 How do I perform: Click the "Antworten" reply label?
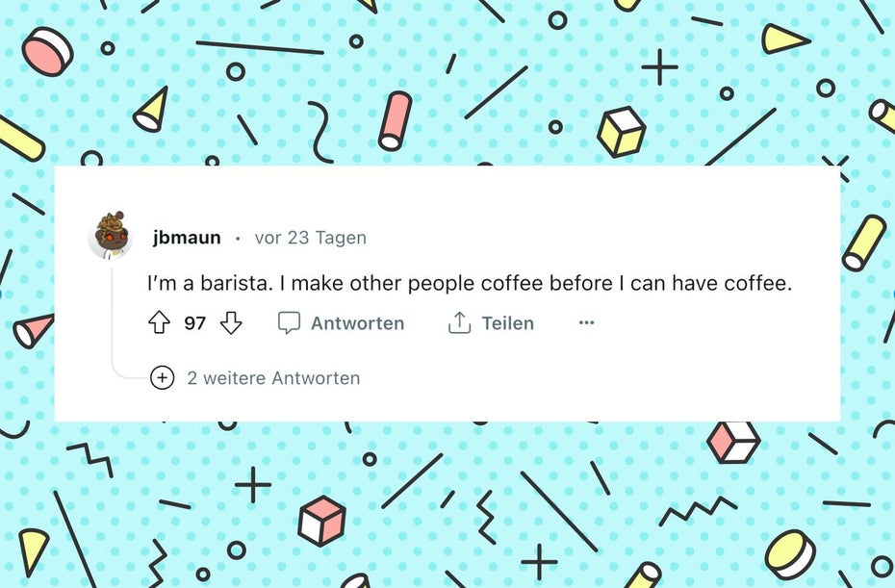(x=357, y=323)
